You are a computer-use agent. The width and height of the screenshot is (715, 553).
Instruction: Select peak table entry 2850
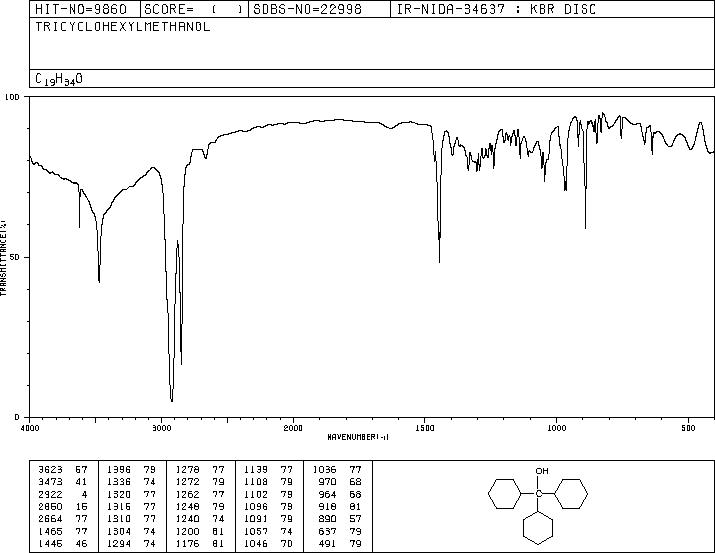62,506
